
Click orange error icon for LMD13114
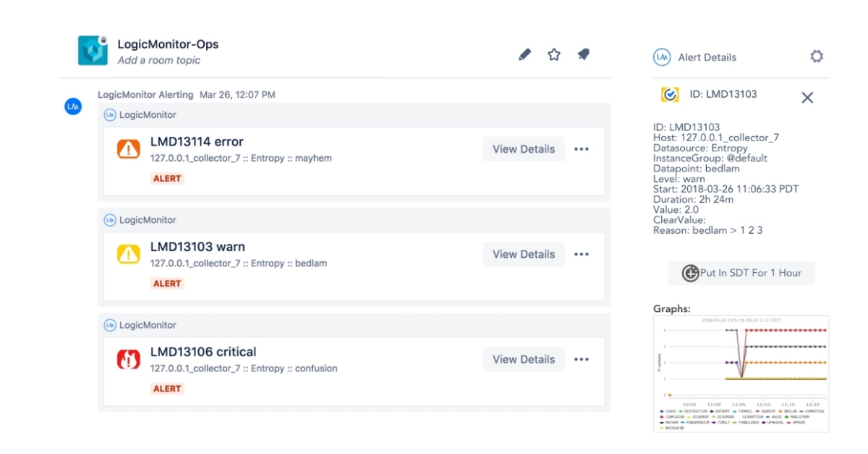point(129,149)
